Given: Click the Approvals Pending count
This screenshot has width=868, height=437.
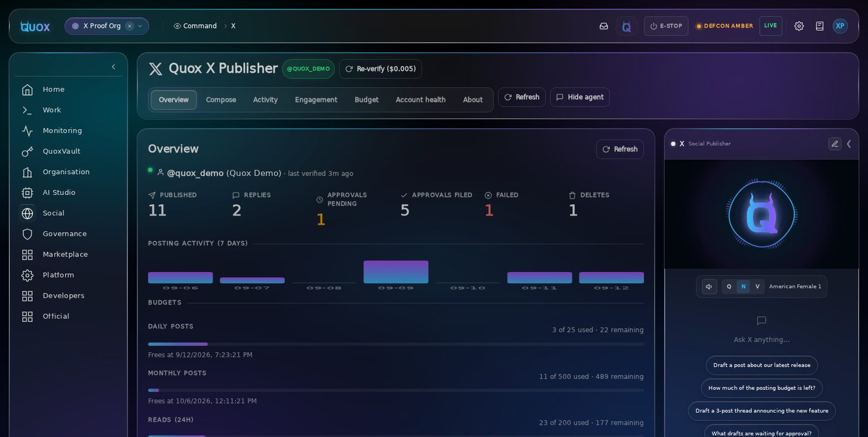Looking at the screenshot, I should click(320, 220).
